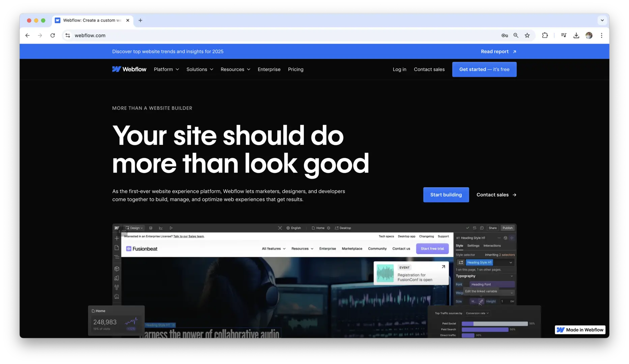The width and height of the screenshot is (629, 364).
Task: Open the Assets image icon in Designer sidebar
Action: (x=117, y=297)
